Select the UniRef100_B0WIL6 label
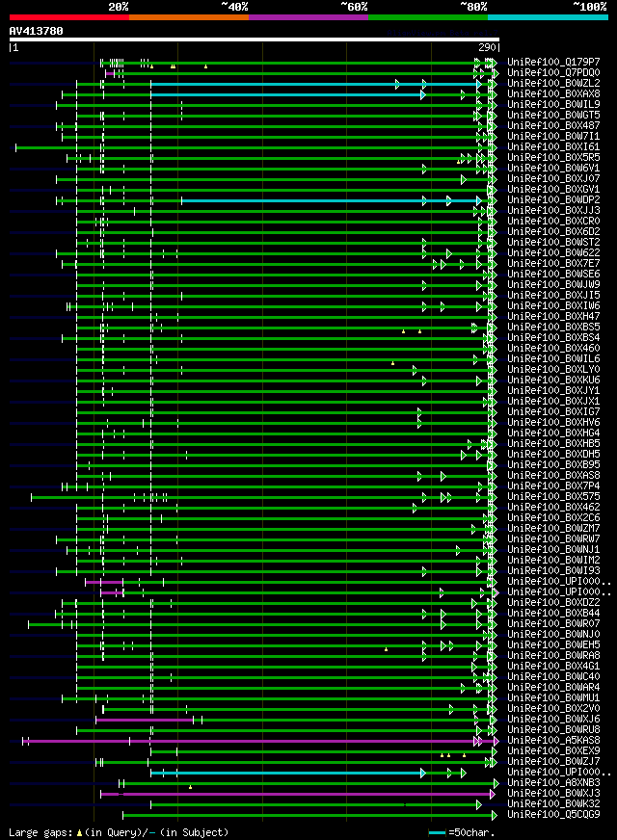 tap(553, 359)
